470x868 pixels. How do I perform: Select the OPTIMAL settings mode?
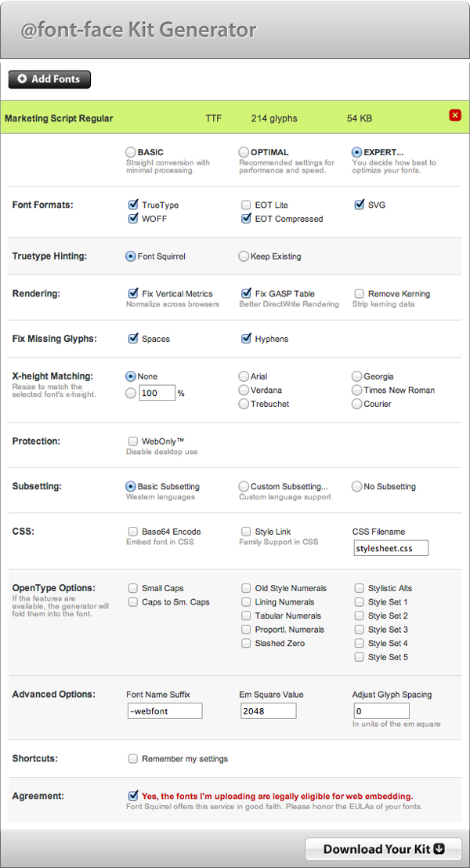pyautogui.click(x=244, y=152)
